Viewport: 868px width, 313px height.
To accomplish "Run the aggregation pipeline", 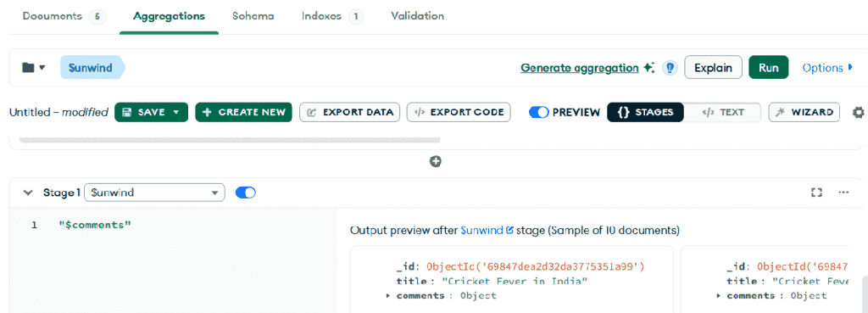I will (769, 68).
